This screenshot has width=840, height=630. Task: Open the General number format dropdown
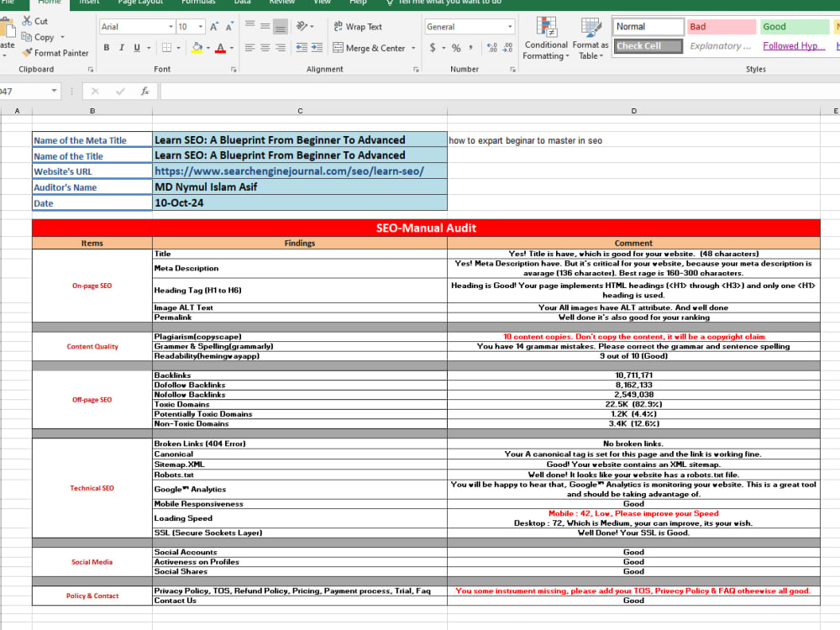510,26
